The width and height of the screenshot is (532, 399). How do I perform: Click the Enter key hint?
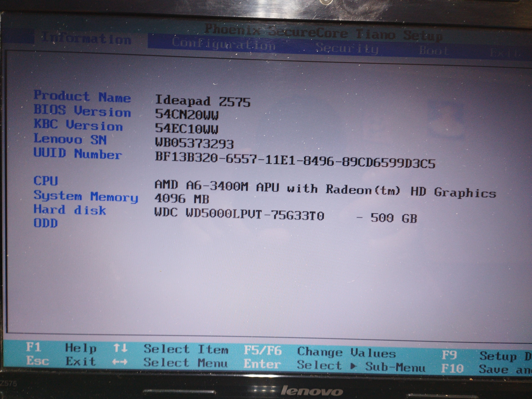262,364
